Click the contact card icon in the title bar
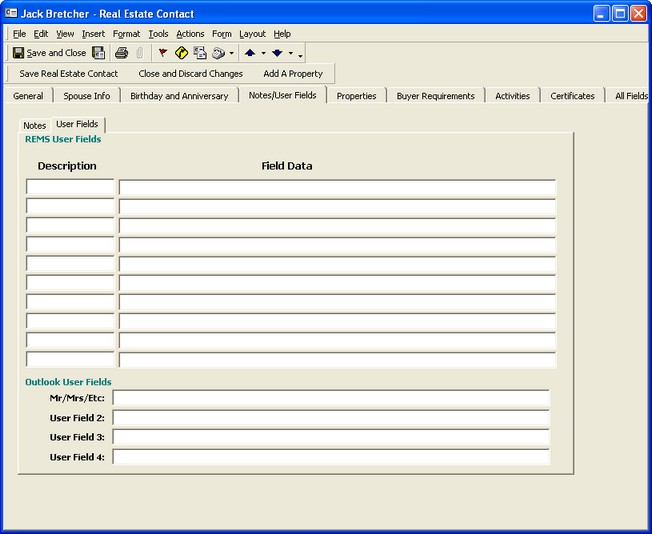Viewport: 652px width, 534px height. pyautogui.click(x=11, y=13)
